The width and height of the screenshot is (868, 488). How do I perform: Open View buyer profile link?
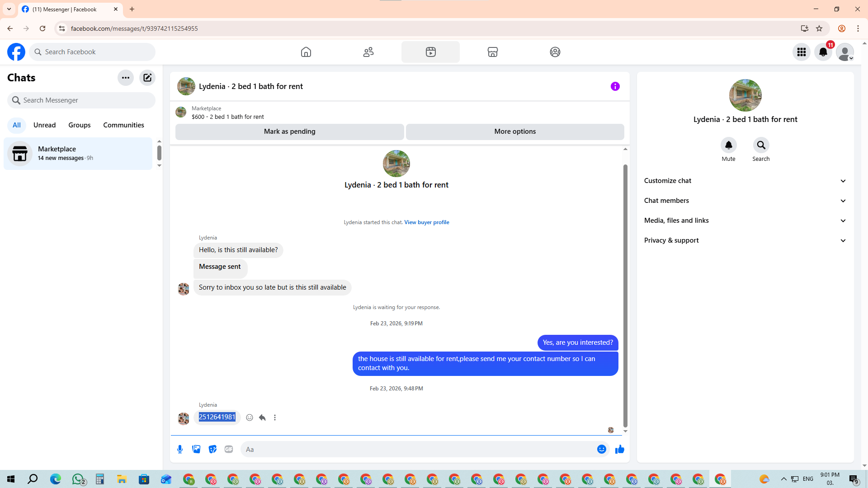tap(426, 222)
